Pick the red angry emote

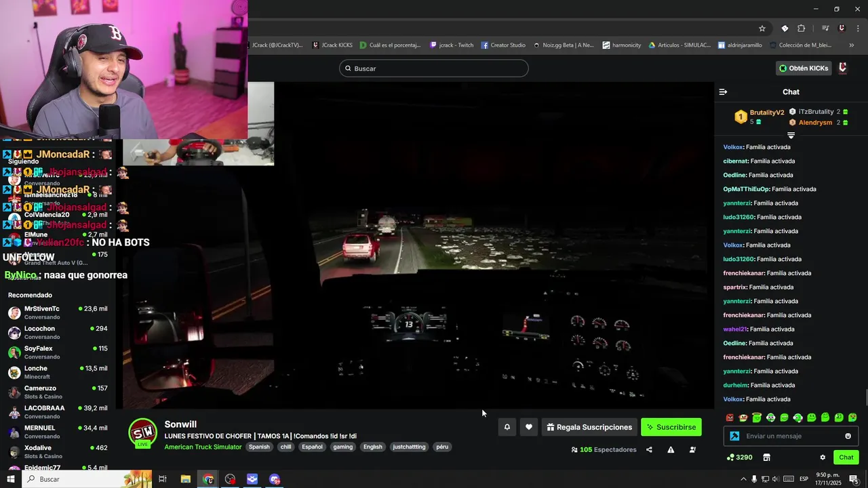coord(730,418)
